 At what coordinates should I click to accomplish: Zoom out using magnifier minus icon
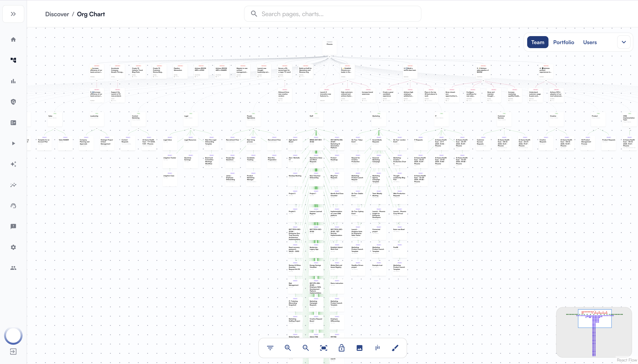pyautogui.click(x=306, y=348)
